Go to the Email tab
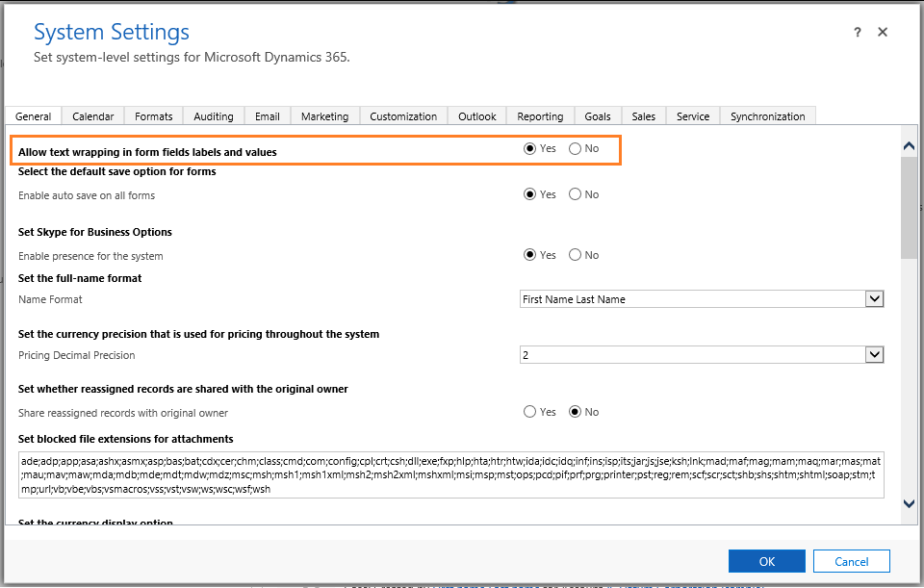Image resolution: width=924 pixels, height=588 pixels. coord(268,116)
